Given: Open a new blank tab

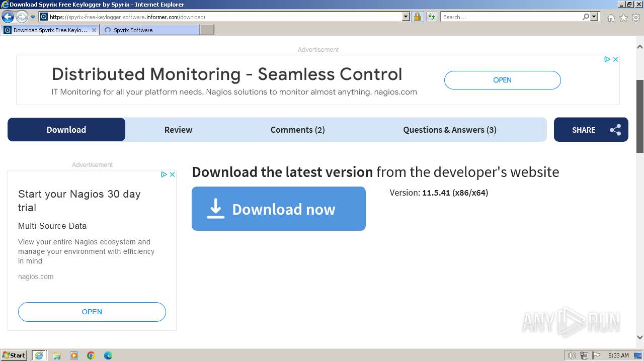Looking at the screenshot, I should tap(207, 30).
